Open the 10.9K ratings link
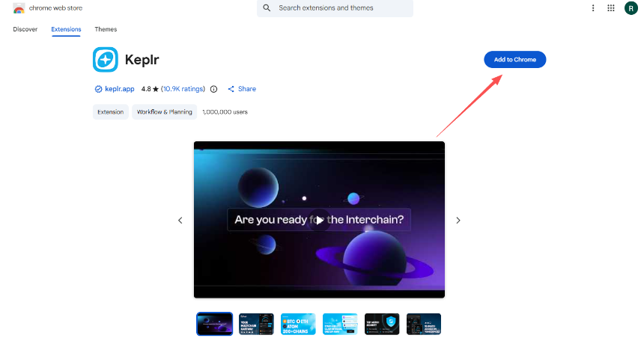644x347 pixels. coord(183,89)
